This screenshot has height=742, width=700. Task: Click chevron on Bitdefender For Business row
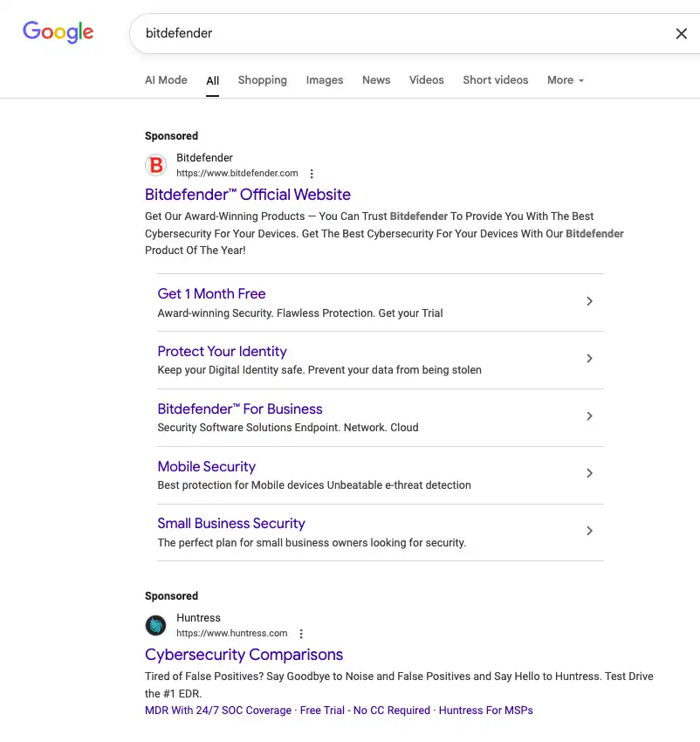[589, 416]
